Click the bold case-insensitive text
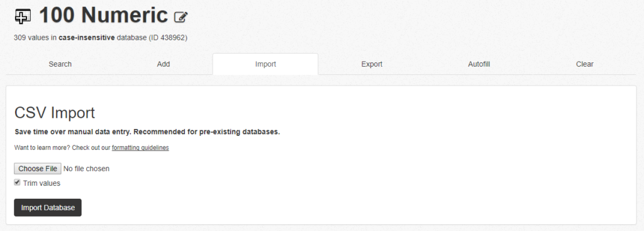The image size is (644, 231). tap(87, 38)
